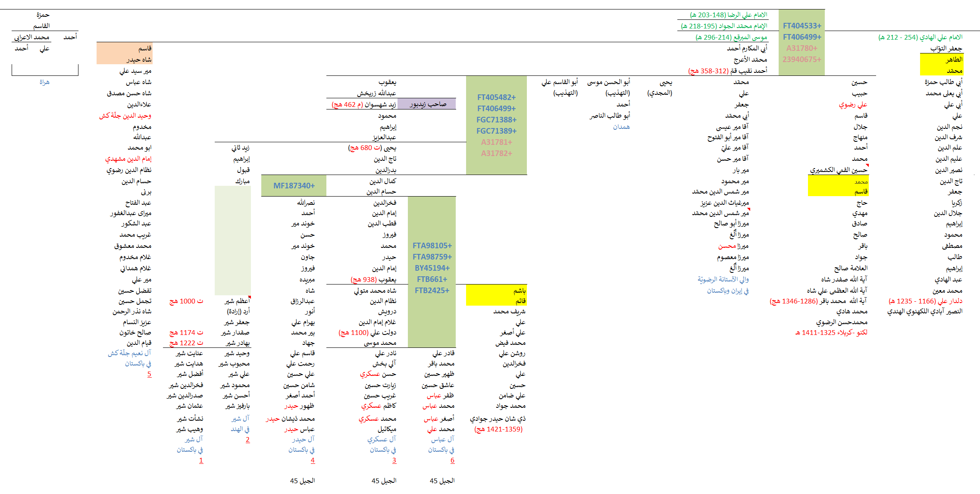Image resolution: width=980 pixels, height=494 pixels.
Task: Select the green cell labeled MF187340+
Action: click(294, 186)
